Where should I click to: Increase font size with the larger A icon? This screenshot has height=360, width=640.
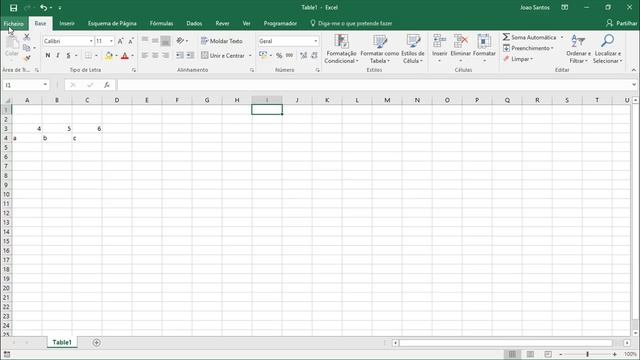click(120, 41)
